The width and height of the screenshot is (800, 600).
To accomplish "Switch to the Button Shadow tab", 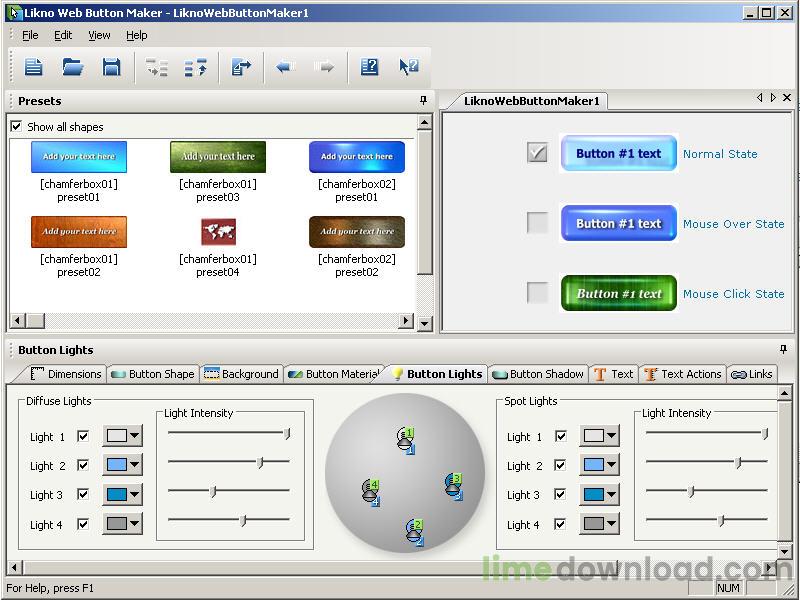I will coord(538,374).
